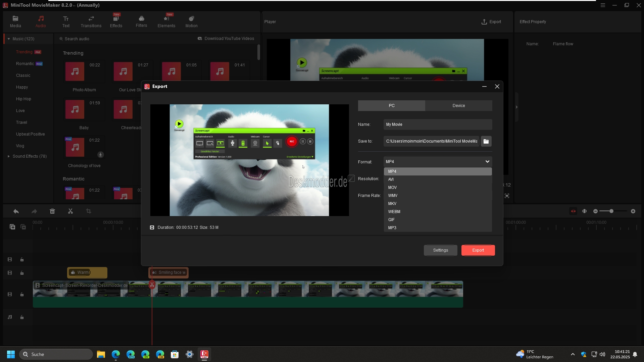Viewport: 644px width, 362px height.
Task: Open the Motion tab
Action: click(191, 21)
